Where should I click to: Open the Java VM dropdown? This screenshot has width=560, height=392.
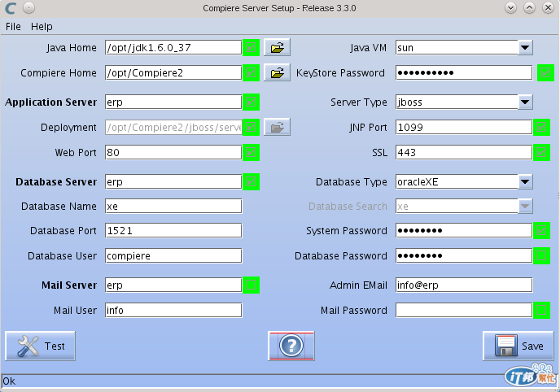click(525, 47)
